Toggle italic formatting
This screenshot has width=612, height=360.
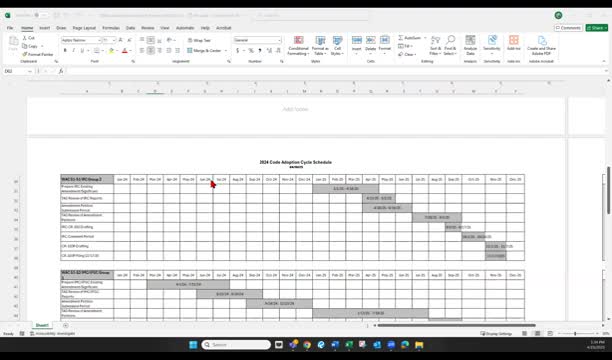pos(73,51)
